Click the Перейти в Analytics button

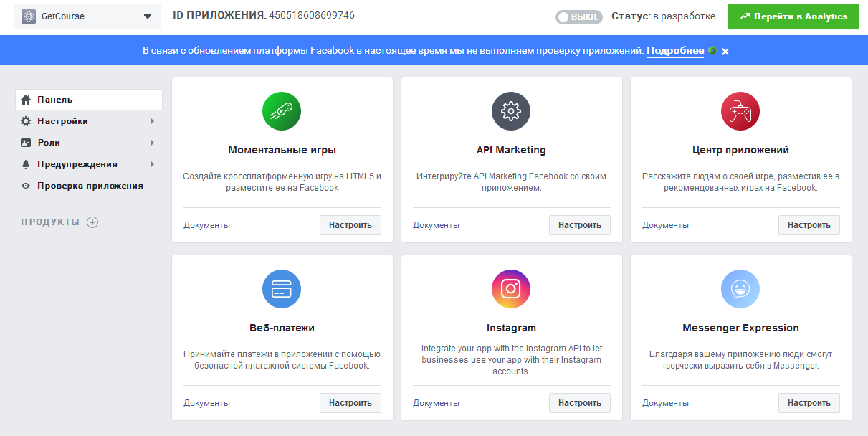pos(793,16)
